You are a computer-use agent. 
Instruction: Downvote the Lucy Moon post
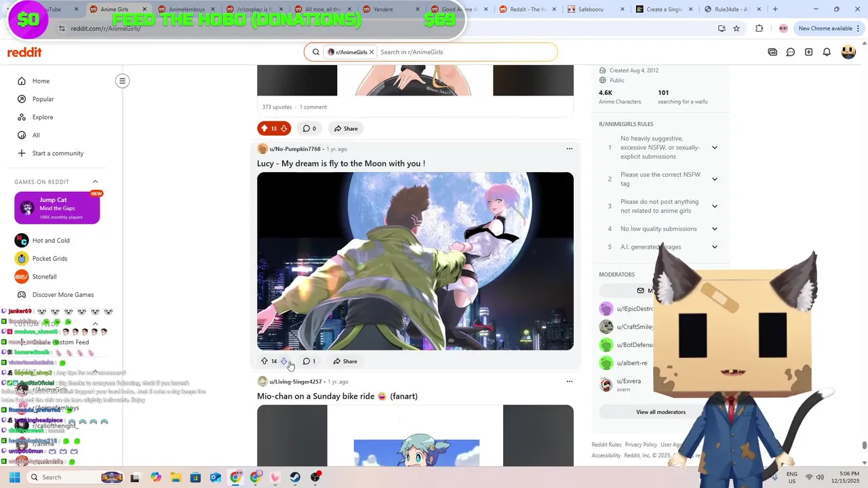coord(284,361)
